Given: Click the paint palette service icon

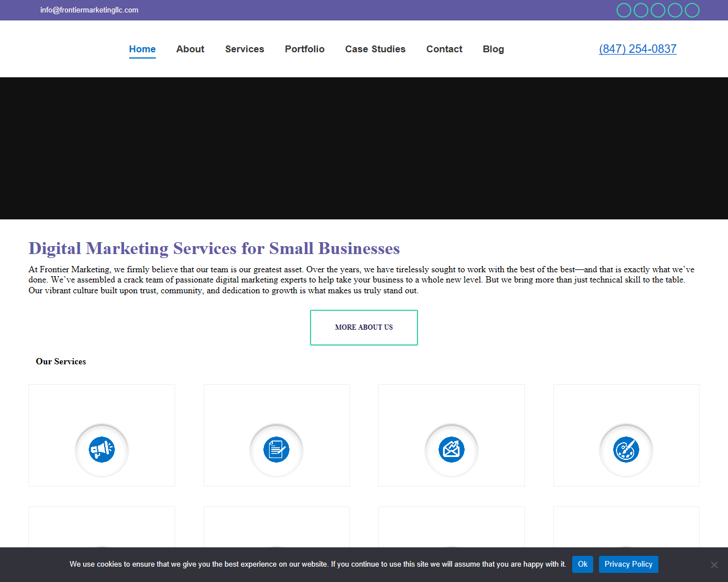Looking at the screenshot, I should tap(626, 450).
